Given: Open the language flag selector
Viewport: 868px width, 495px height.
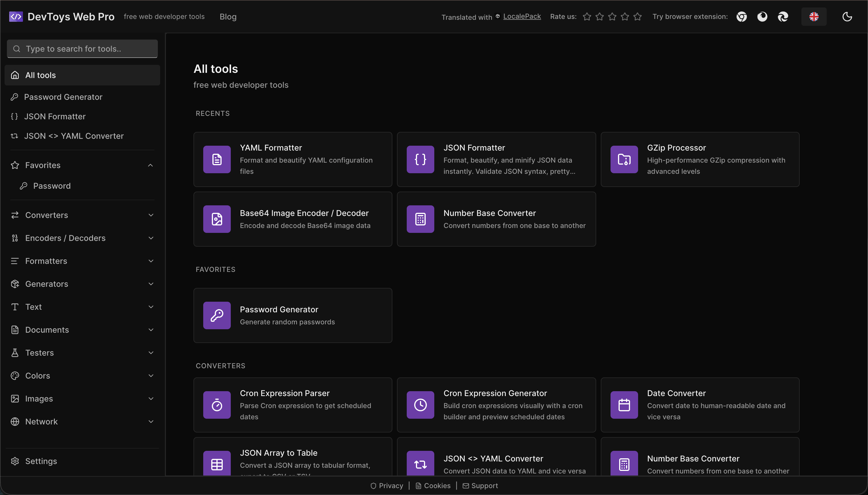Looking at the screenshot, I should point(813,17).
